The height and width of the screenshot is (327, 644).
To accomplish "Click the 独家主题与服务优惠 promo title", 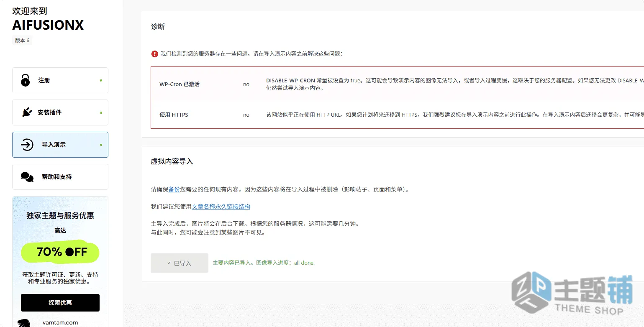I will (x=60, y=216).
